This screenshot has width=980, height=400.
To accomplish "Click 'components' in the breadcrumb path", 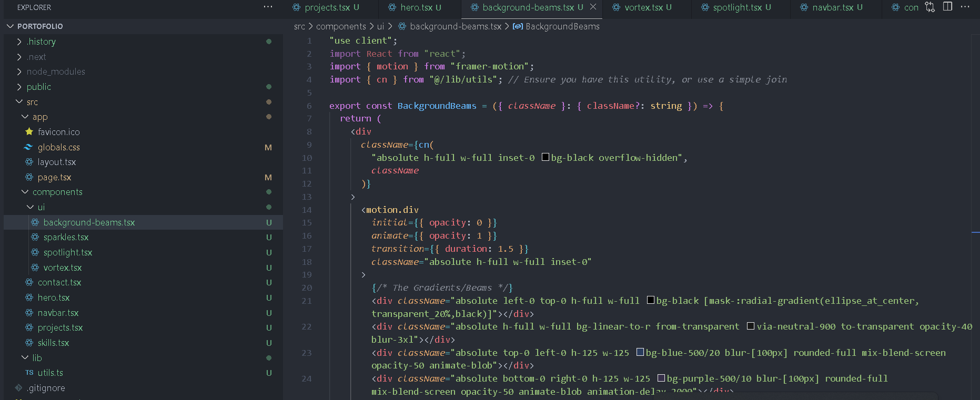I will (341, 26).
